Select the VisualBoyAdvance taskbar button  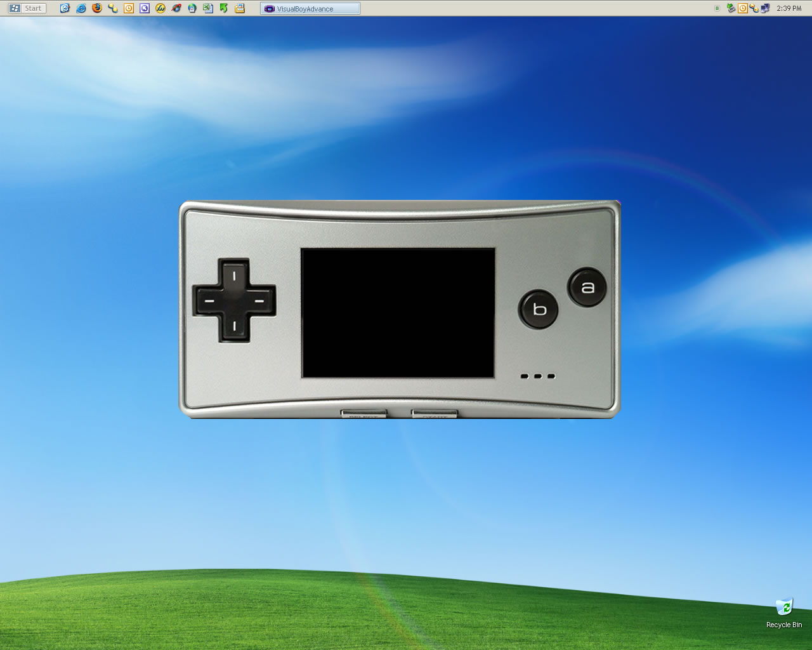click(x=310, y=8)
